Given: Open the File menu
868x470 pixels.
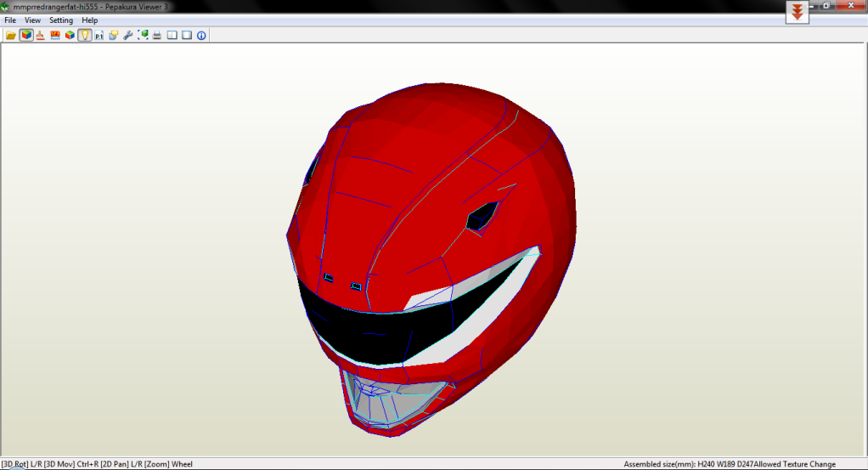Looking at the screenshot, I should [10, 20].
